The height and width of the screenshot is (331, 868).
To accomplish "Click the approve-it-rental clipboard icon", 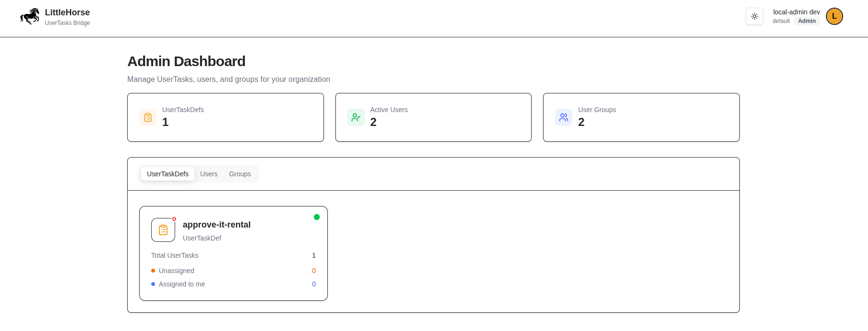I will 163,230.
